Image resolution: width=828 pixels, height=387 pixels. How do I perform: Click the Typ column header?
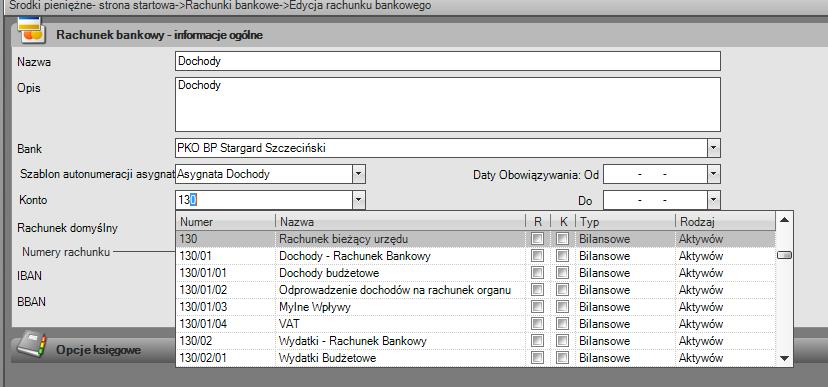tap(625, 221)
